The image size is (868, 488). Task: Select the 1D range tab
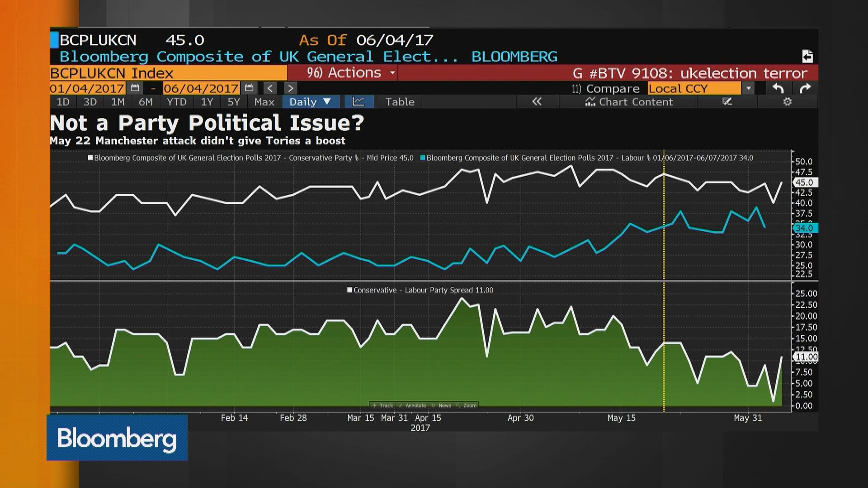[x=63, y=102]
